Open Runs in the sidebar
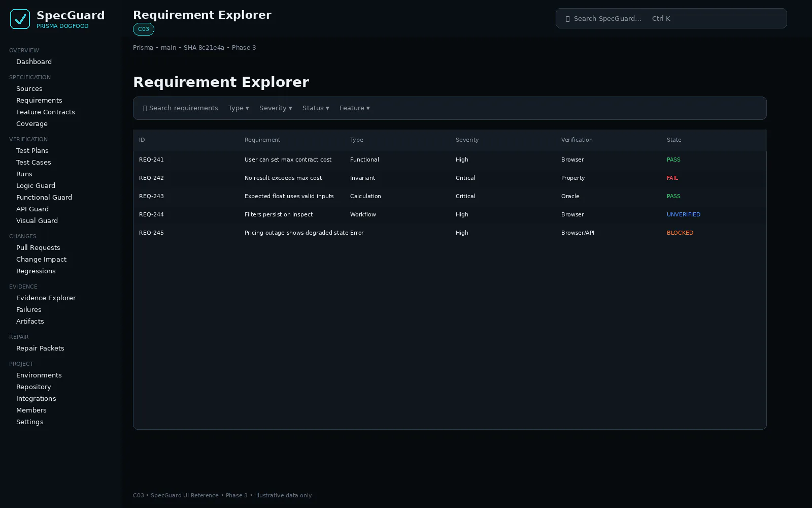Viewport: 812px width, 508px height. [x=24, y=174]
